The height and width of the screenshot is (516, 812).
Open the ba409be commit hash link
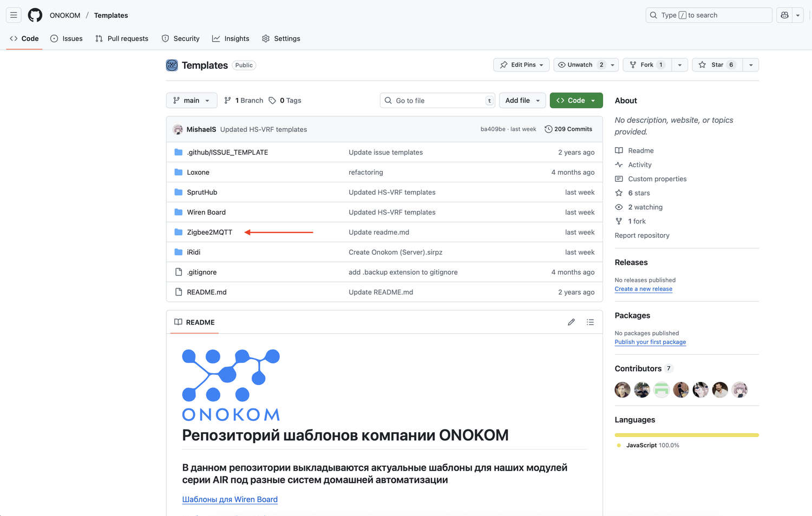(493, 129)
